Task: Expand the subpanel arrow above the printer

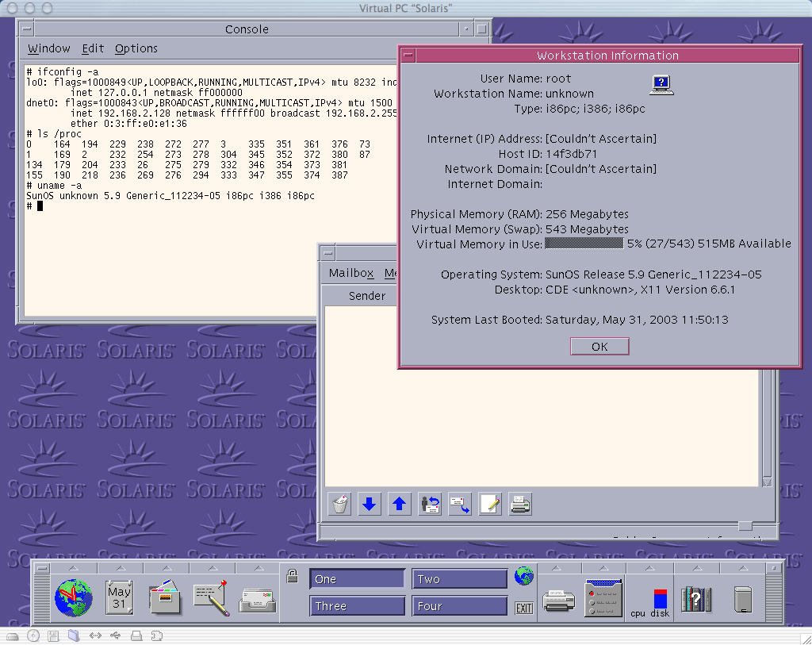Action: click(x=557, y=568)
